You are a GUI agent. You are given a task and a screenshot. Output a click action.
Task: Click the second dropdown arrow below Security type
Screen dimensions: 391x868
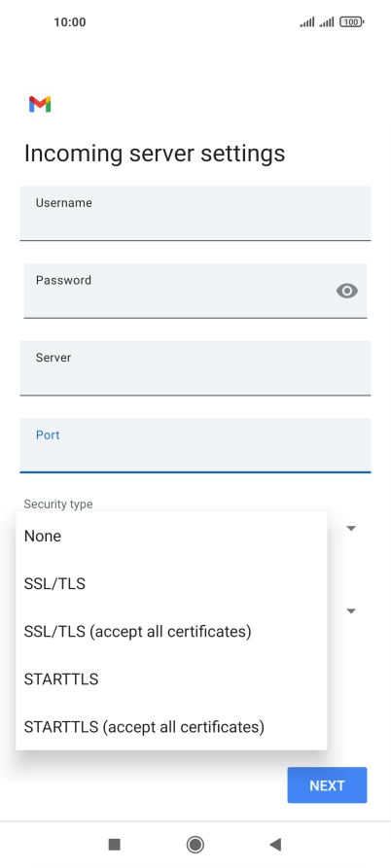(350, 611)
